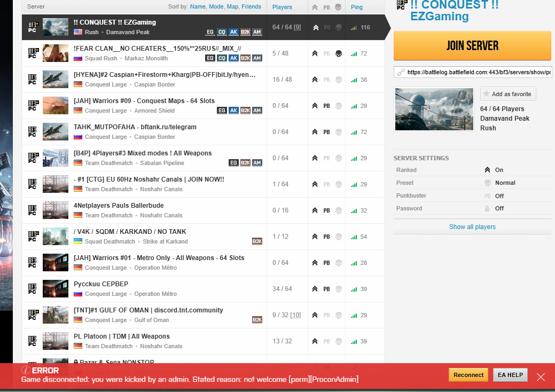The image size is (555, 392).
Task: Click the error info icon in red banner
Action: tap(26, 370)
